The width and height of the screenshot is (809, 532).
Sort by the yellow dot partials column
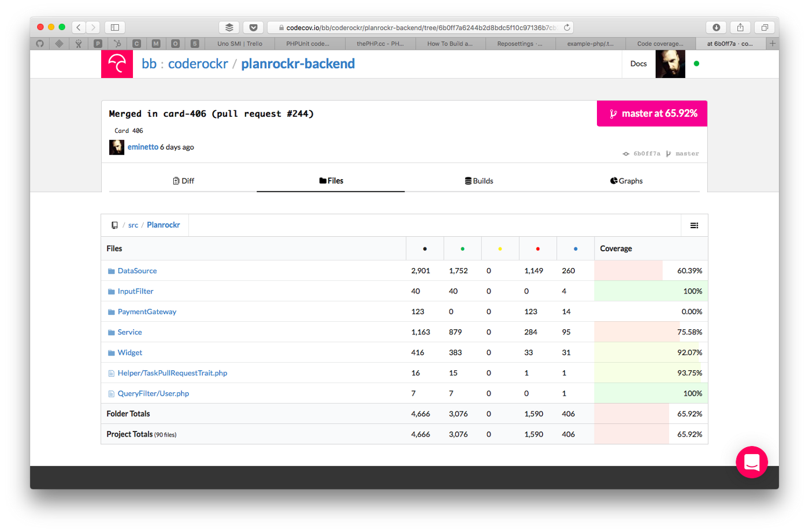tap(500, 249)
